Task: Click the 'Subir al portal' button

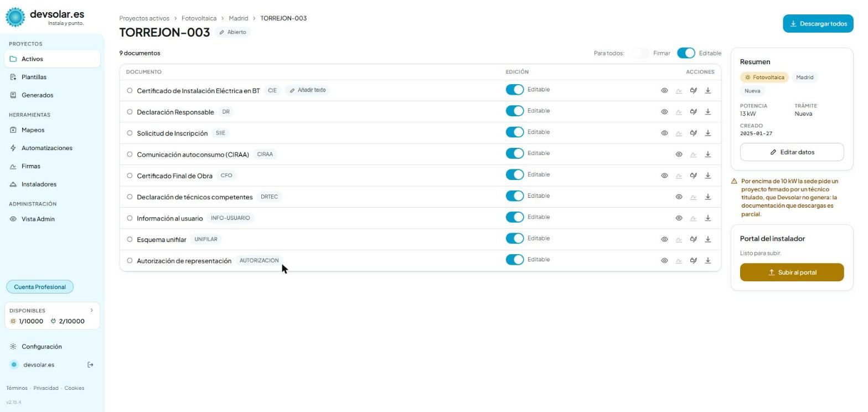Action: pos(792,272)
